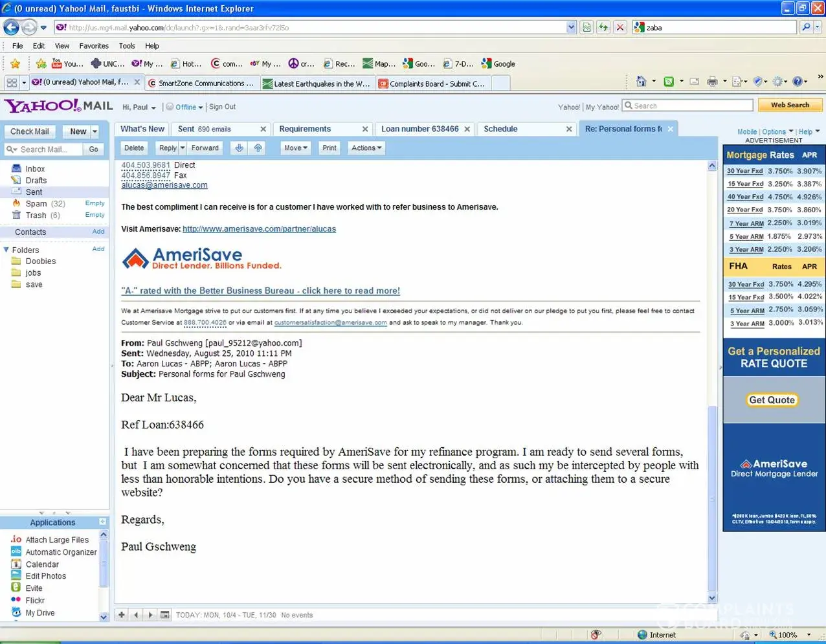
Task: Open the Tools gear icon
Action: click(778, 82)
